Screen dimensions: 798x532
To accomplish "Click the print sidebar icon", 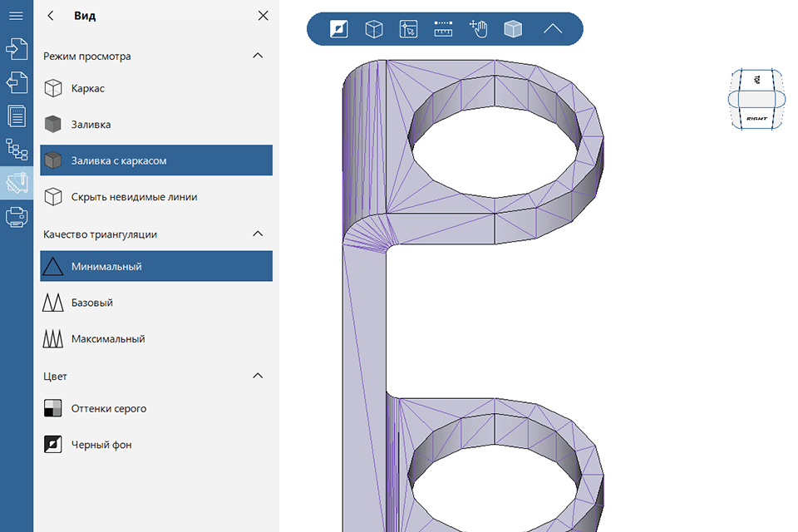I will click(17, 217).
